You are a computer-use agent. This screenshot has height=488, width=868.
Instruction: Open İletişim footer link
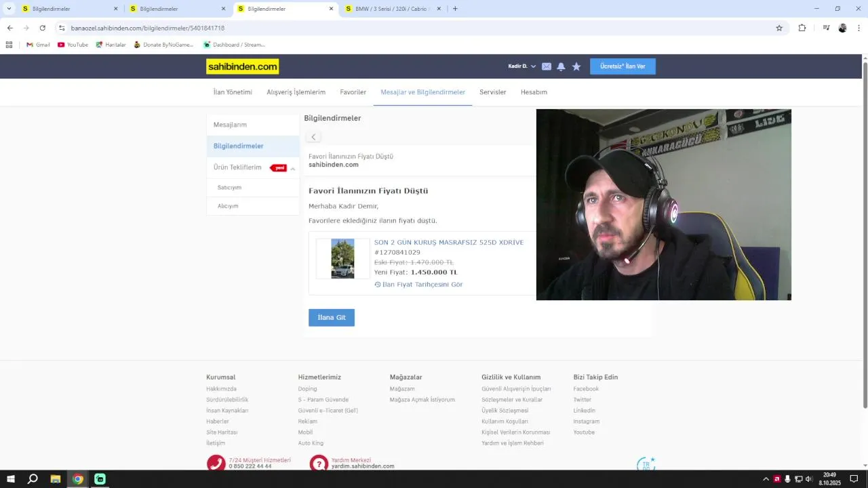click(216, 443)
